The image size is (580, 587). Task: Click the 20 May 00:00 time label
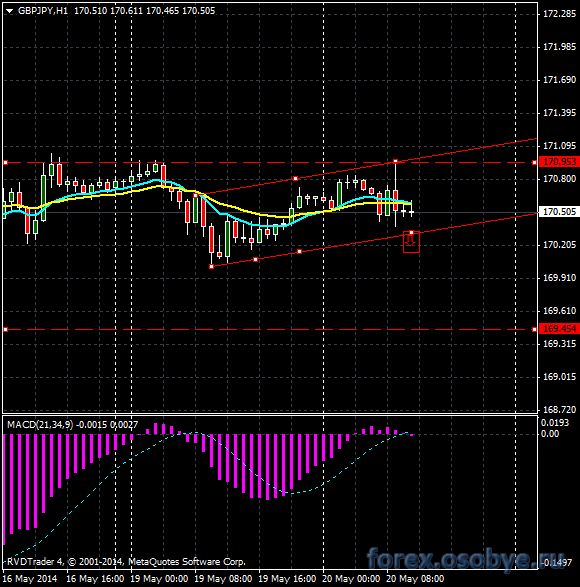pyautogui.click(x=351, y=579)
